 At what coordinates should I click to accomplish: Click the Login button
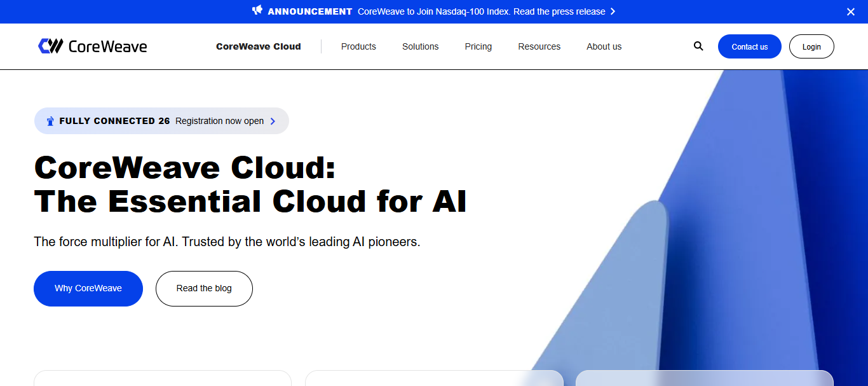tap(811, 46)
